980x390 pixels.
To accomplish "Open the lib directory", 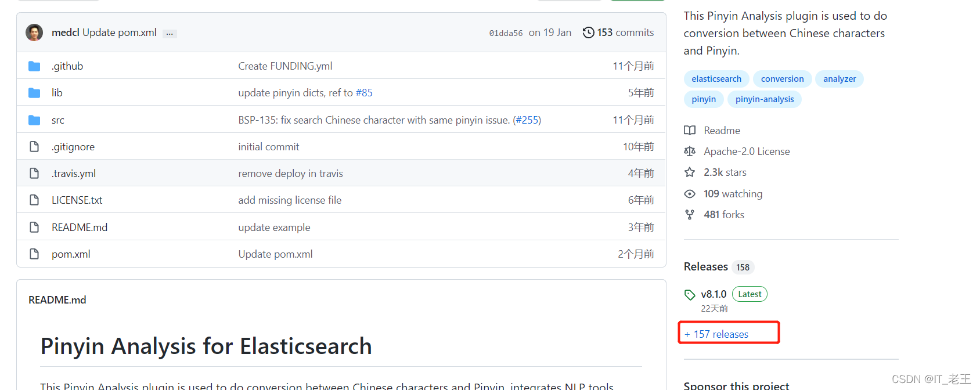I will click(x=57, y=93).
